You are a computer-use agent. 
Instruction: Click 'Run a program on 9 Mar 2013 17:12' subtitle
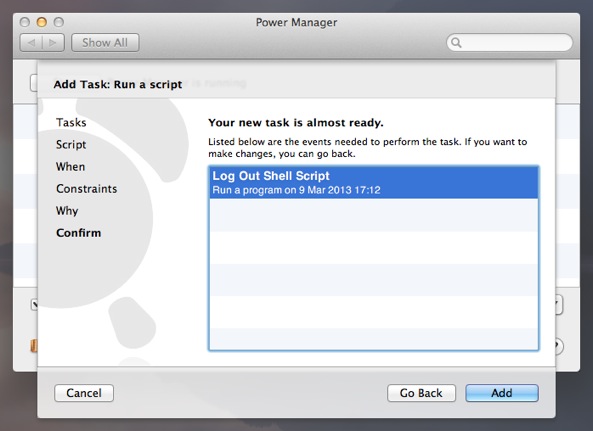point(296,190)
